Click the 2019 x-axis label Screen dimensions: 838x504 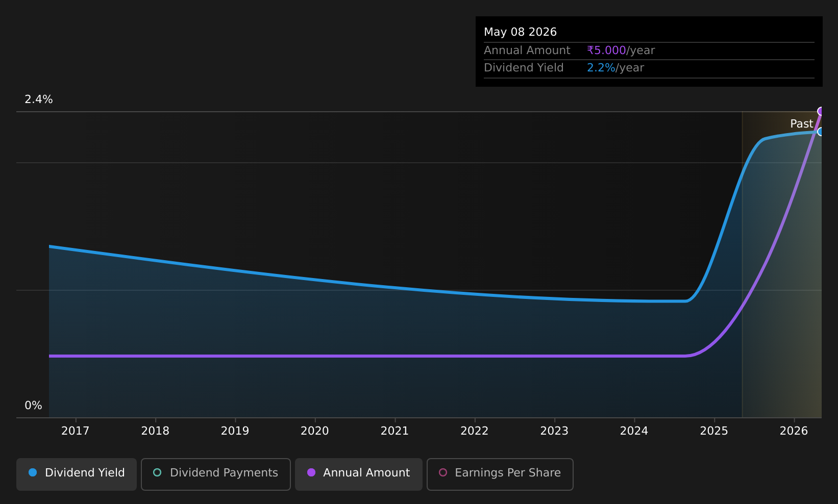[235, 431]
